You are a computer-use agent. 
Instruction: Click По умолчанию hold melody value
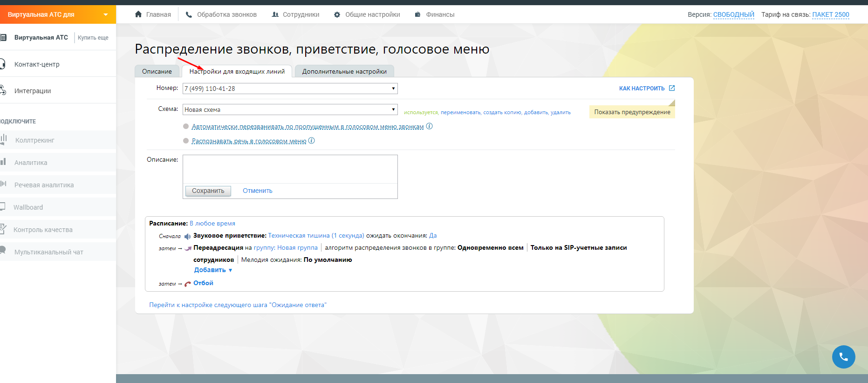point(328,260)
